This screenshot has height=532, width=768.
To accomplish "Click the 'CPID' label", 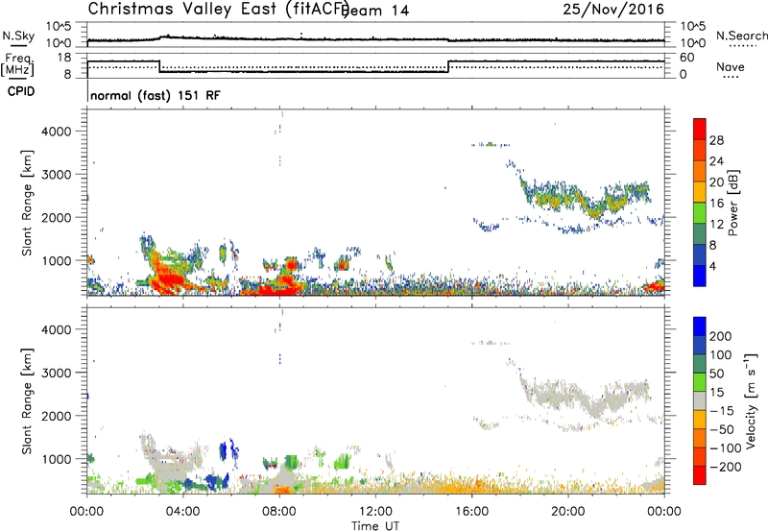I will click(x=21, y=91).
